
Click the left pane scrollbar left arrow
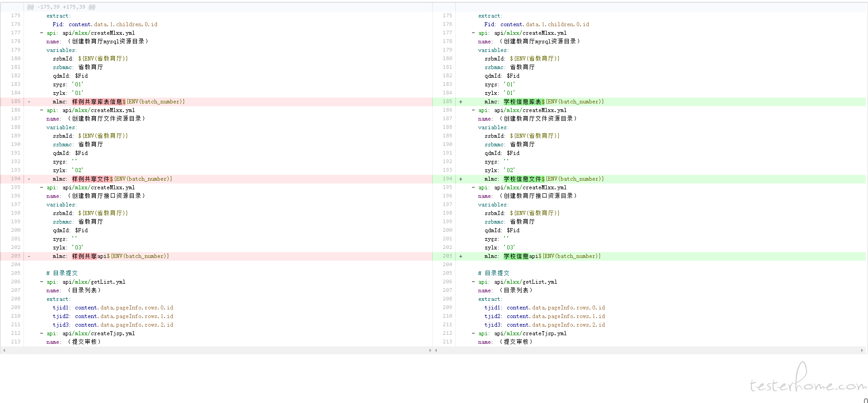point(4,350)
